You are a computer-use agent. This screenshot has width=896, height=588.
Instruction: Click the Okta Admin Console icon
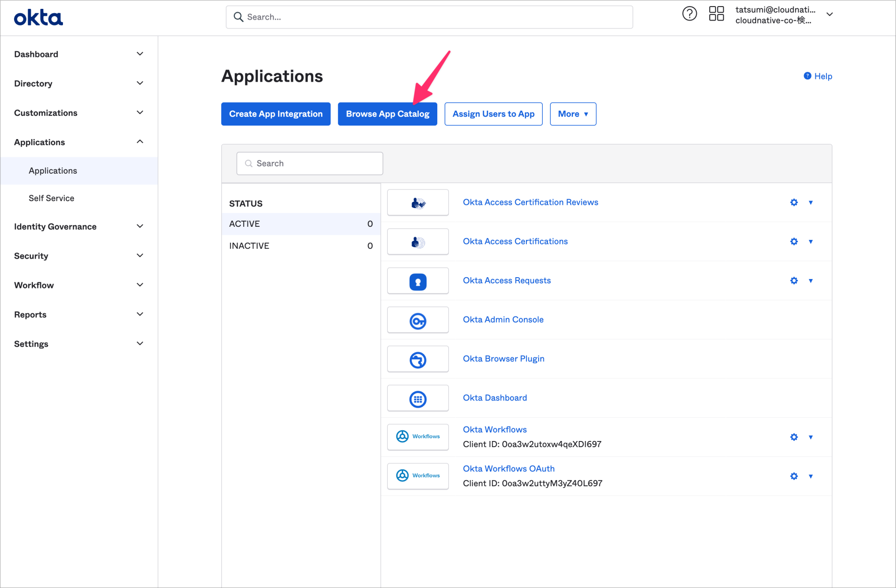click(x=418, y=320)
